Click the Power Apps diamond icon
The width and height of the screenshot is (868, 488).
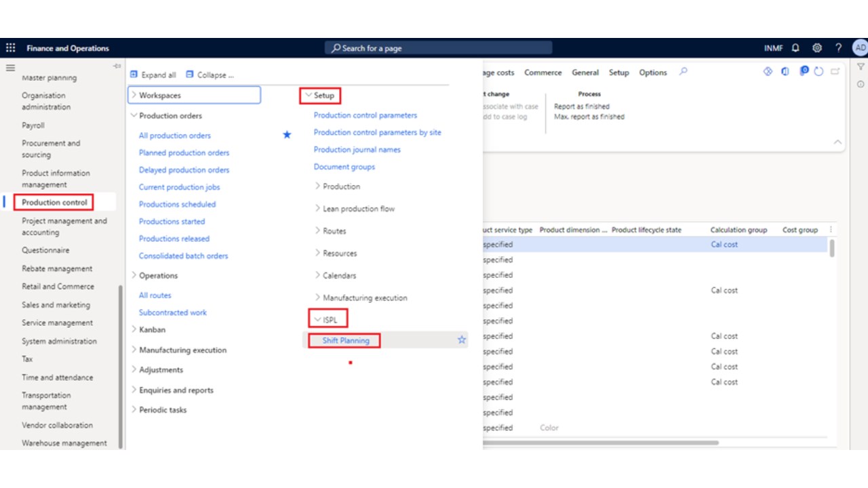(x=768, y=71)
